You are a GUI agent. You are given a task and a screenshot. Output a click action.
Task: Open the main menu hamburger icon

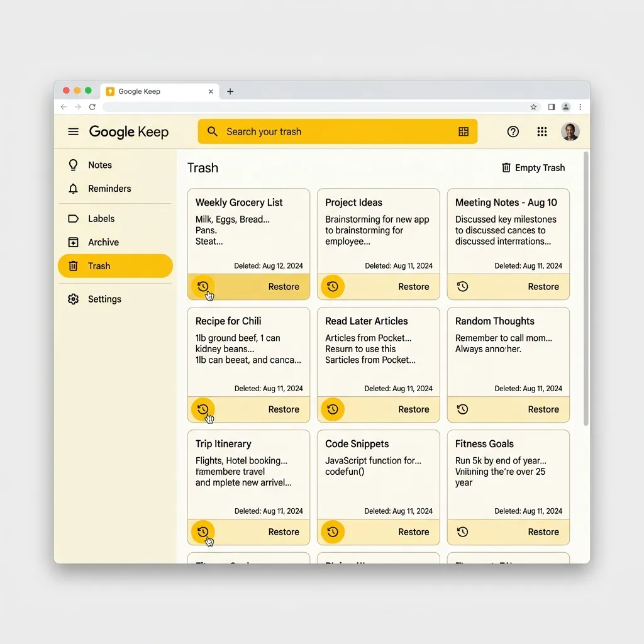click(73, 132)
